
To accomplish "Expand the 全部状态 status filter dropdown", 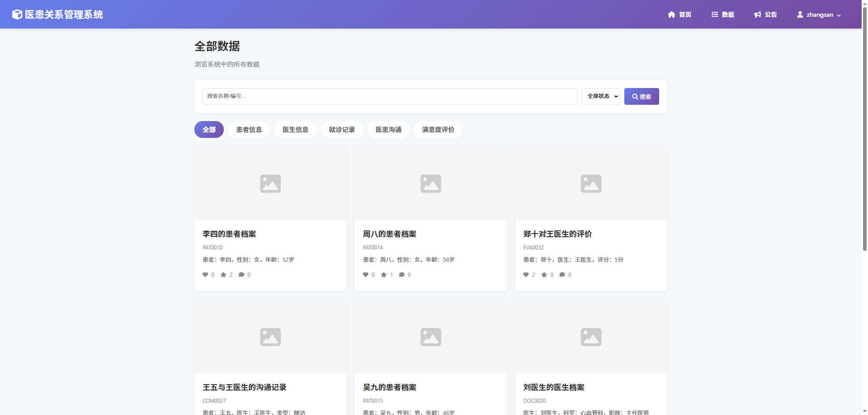I will point(601,96).
